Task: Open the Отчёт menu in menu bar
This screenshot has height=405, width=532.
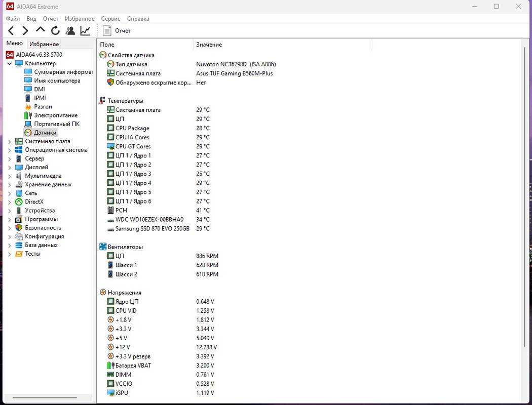Action: coord(51,19)
